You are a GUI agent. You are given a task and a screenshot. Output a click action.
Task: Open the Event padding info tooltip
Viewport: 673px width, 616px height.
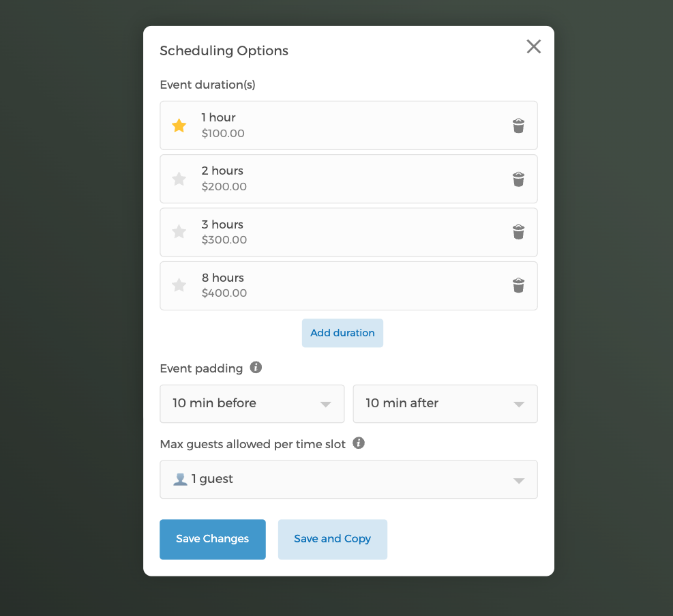pos(256,368)
